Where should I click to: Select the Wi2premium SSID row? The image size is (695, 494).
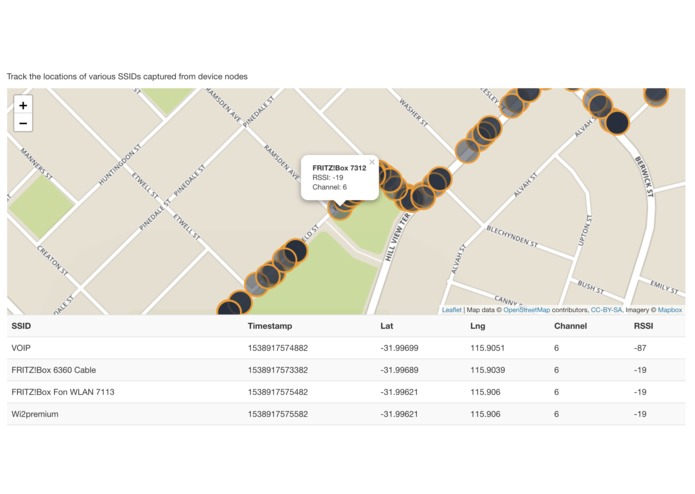coord(346,414)
